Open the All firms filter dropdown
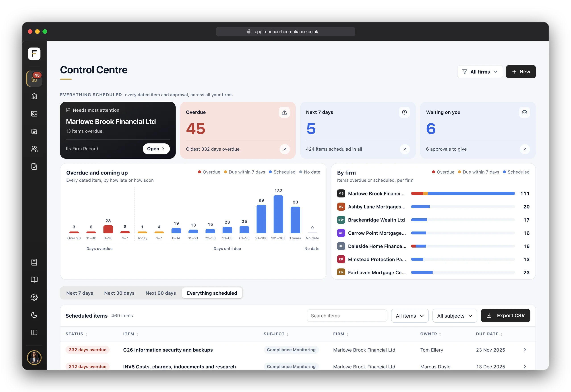The height and width of the screenshot is (392, 571). coord(480,72)
